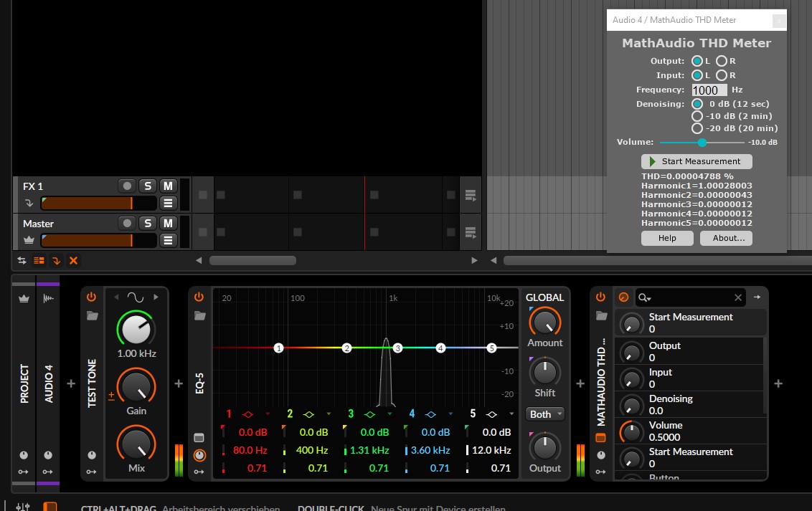Open the MathAudio THD preset folder icon
This screenshot has height=511, width=812.
click(x=602, y=315)
